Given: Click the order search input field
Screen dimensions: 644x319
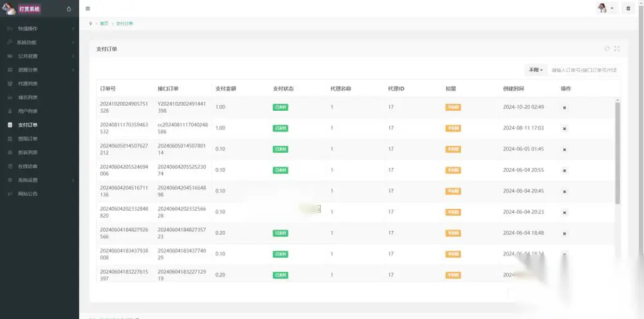Looking at the screenshot, I should (x=584, y=70).
